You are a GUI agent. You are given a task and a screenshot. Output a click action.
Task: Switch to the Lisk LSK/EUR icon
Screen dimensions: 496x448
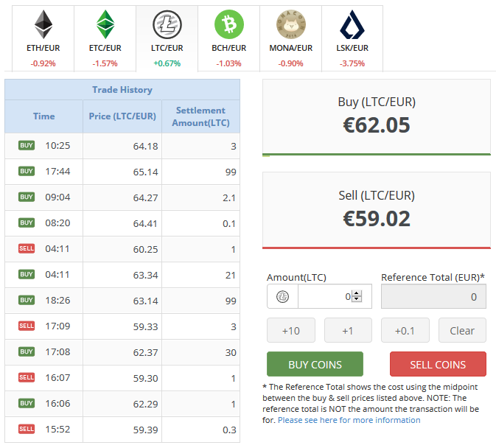352,24
